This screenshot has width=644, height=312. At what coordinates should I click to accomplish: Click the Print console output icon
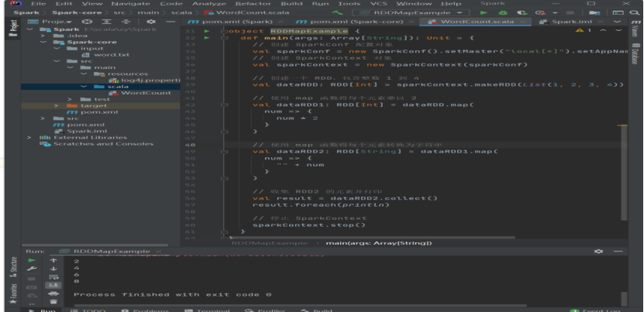pos(53,293)
